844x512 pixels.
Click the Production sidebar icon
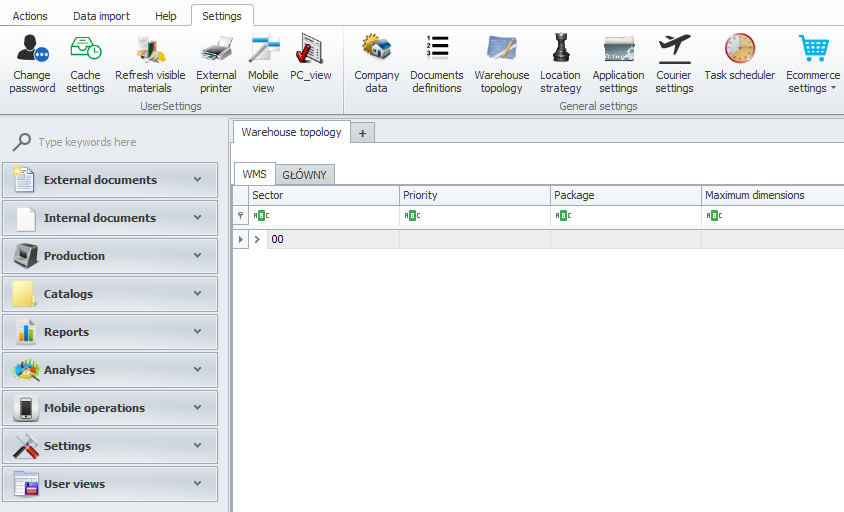point(25,256)
